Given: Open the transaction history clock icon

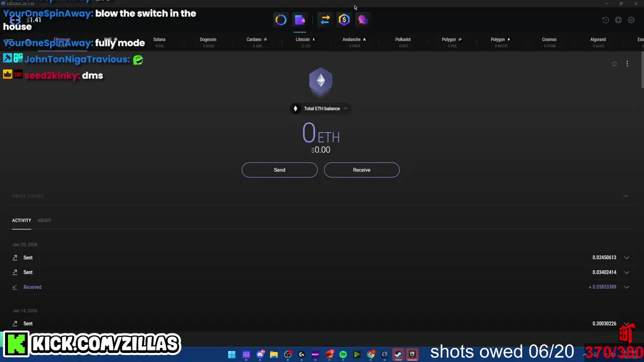Looking at the screenshot, I should pos(606,20).
